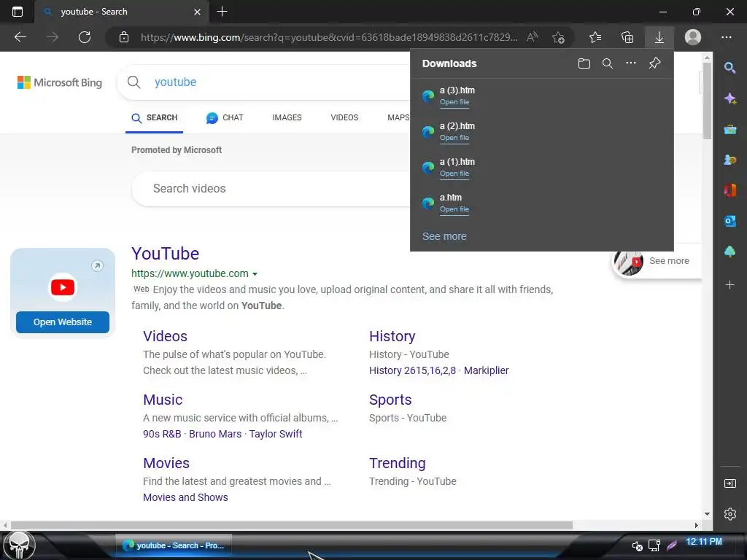Click the feather tray icon
The width and height of the screenshot is (747, 560).
[672, 545]
